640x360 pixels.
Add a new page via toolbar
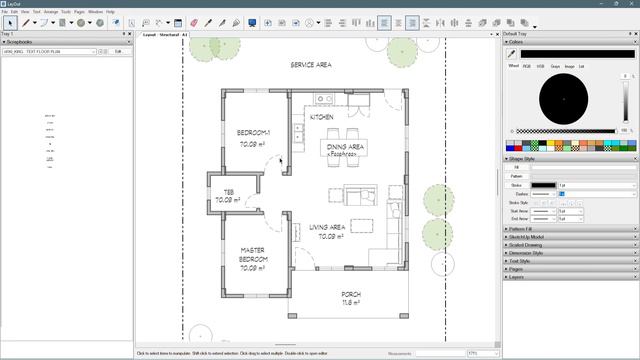point(268,23)
